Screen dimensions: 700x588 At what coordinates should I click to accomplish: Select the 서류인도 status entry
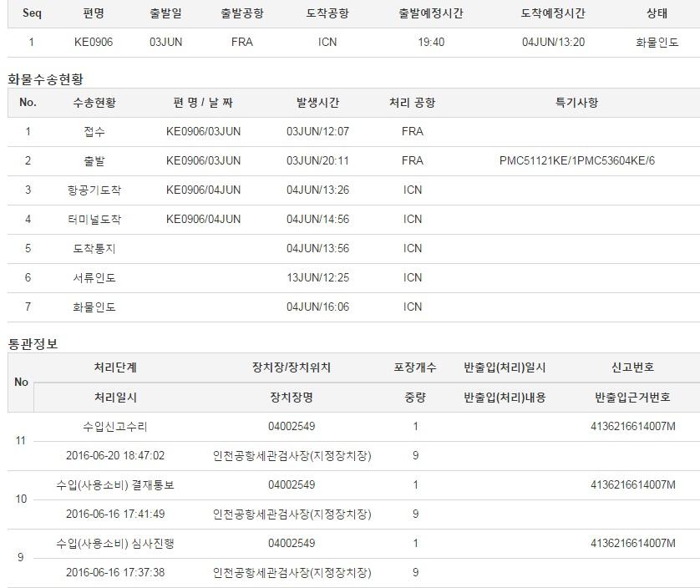point(94,277)
